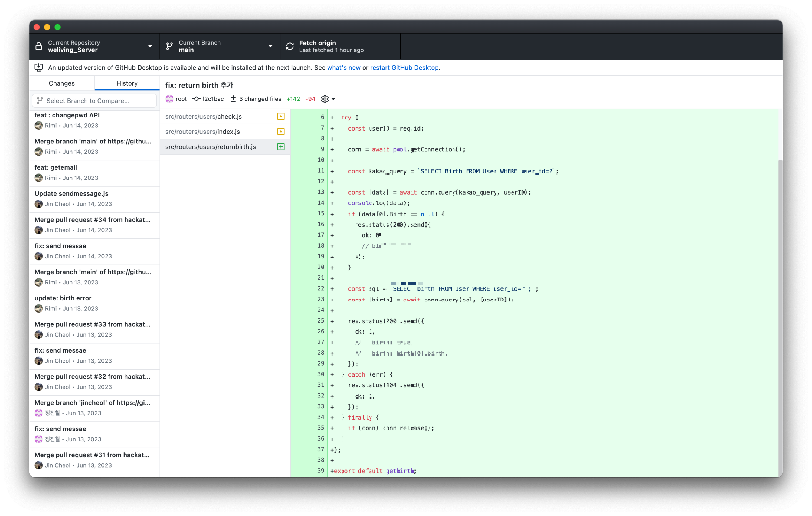Expand the Current Branch dropdown
Viewport: 812px width, 516px height.
pos(270,46)
